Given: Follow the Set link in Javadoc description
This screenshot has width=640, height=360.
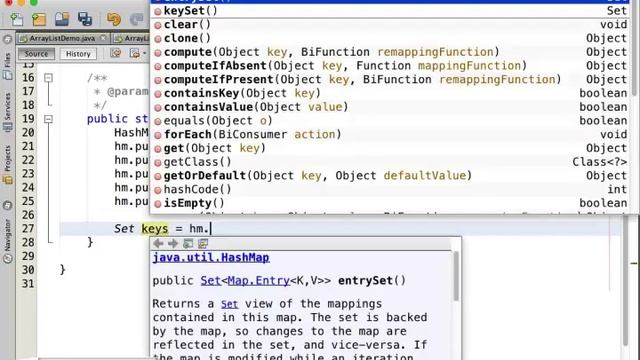Looking at the screenshot, I should point(229,304).
